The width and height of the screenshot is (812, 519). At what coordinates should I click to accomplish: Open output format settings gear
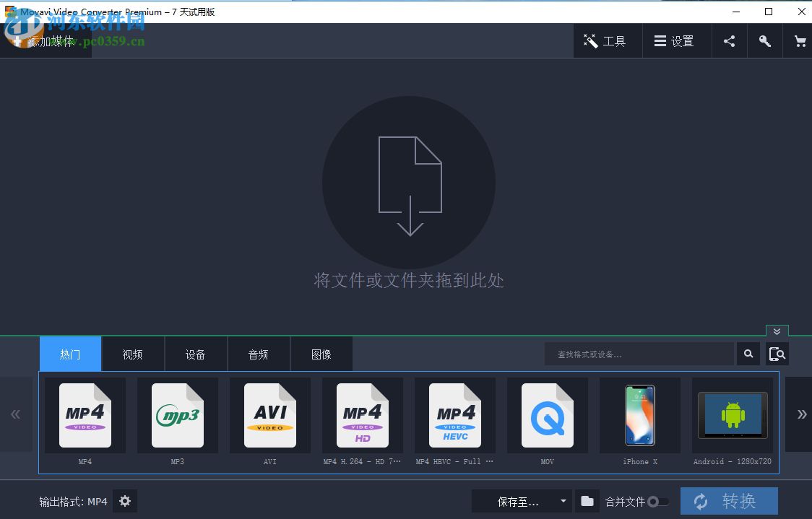click(124, 501)
